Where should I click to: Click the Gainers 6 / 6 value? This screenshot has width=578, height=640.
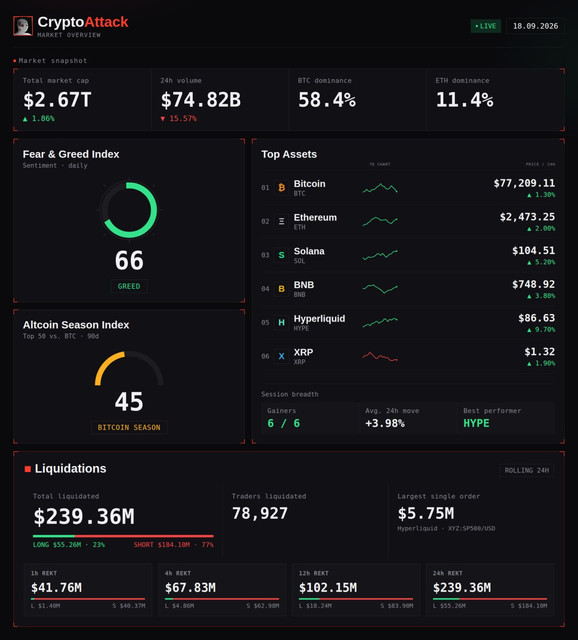tap(284, 423)
